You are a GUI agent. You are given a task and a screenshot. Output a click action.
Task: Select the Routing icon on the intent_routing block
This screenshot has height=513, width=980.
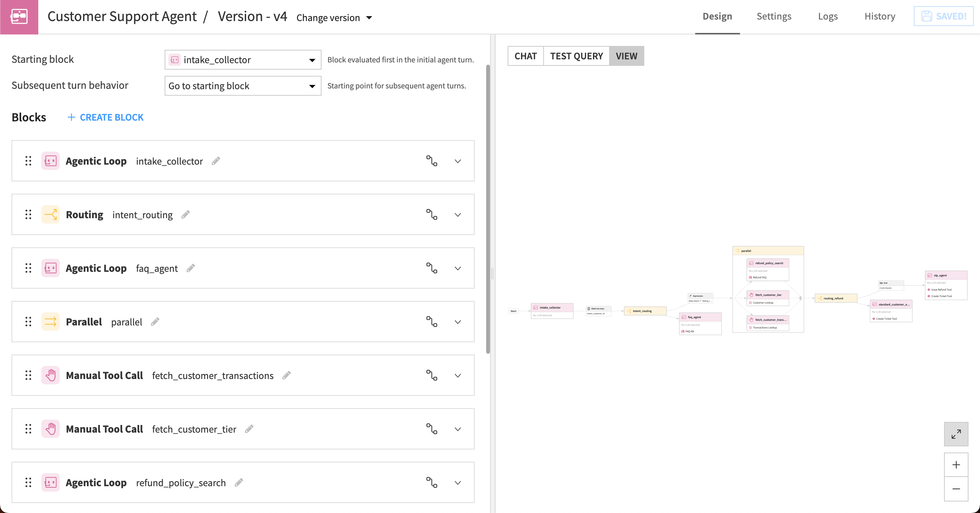(x=50, y=214)
